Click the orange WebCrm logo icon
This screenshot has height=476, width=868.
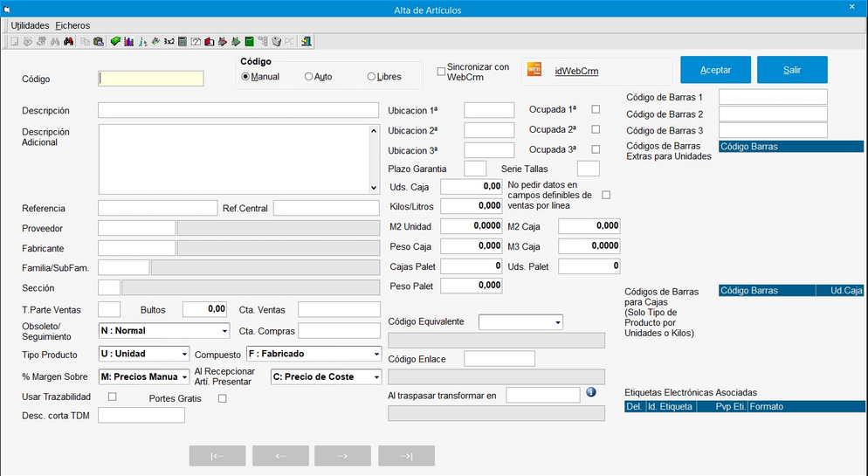534,69
